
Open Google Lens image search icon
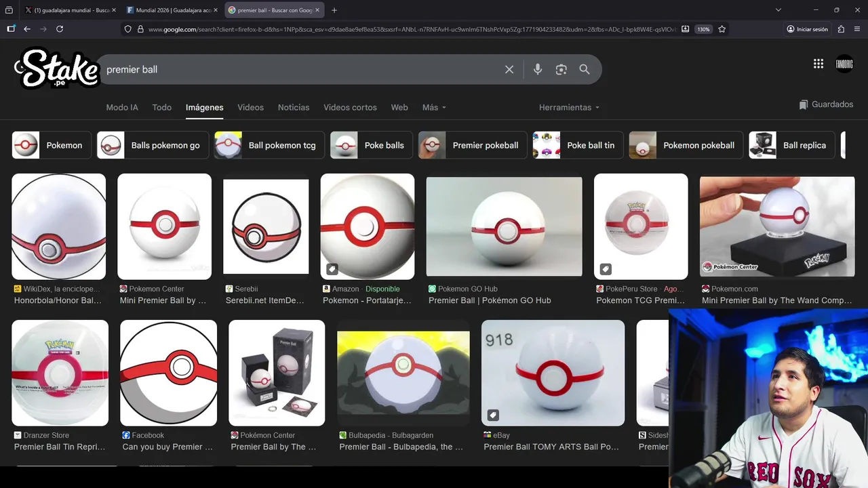561,69
